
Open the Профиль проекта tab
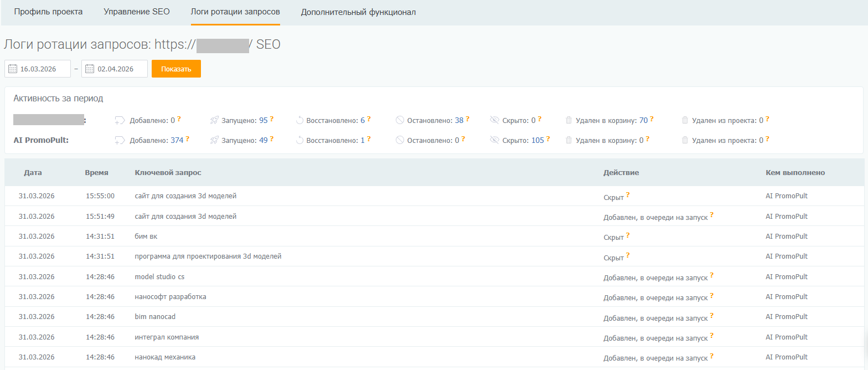click(x=48, y=12)
